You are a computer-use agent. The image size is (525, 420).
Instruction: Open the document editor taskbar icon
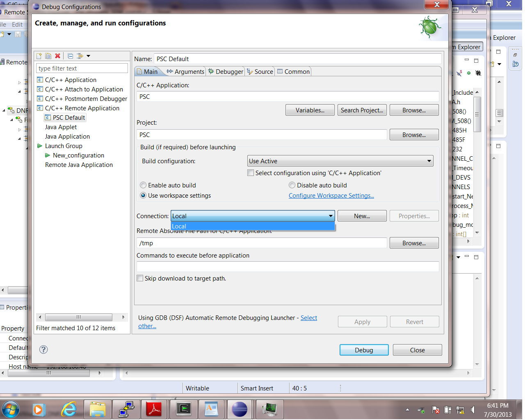(x=211, y=409)
